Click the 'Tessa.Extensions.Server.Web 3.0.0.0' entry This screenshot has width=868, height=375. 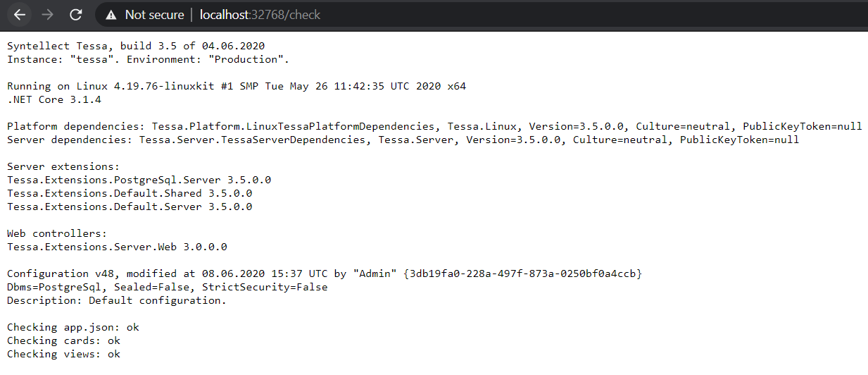[x=117, y=247]
